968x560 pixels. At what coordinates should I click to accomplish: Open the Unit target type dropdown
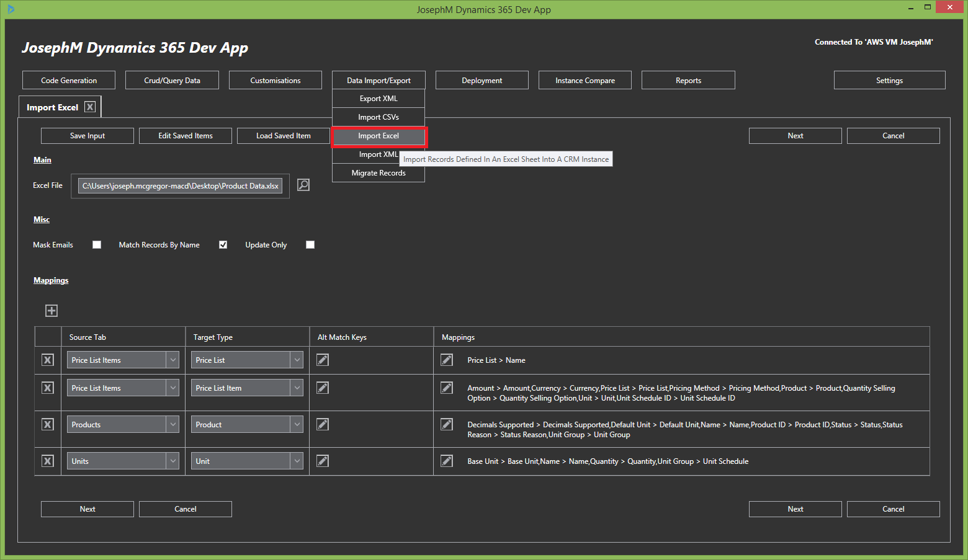tap(297, 461)
